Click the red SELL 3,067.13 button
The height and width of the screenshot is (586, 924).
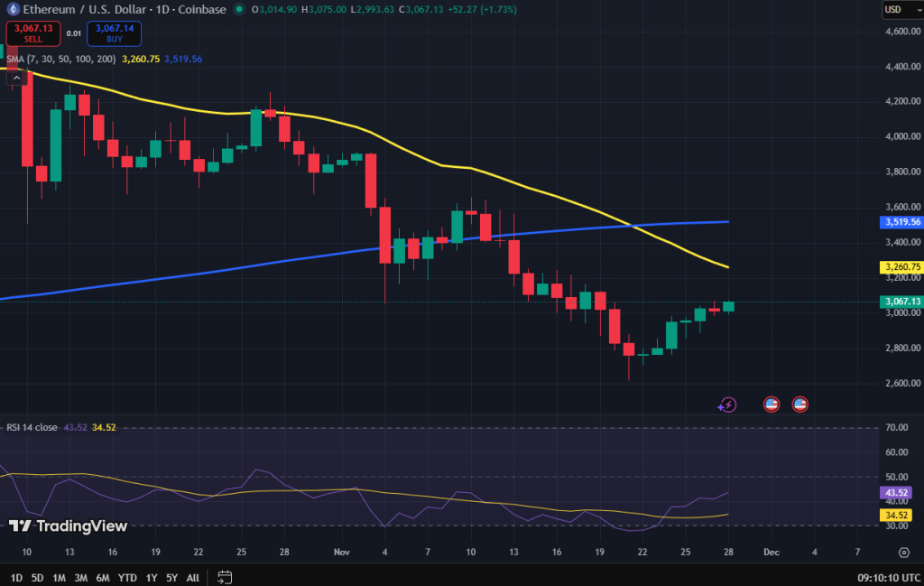(33, 33)
